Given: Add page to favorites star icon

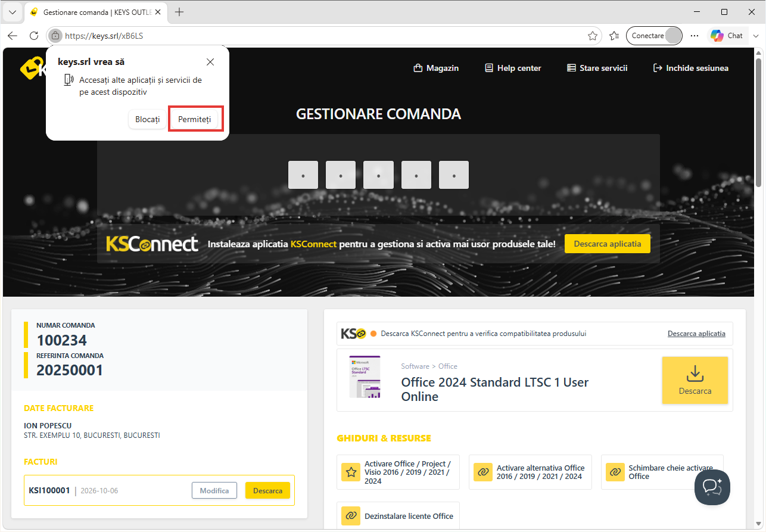Looking at the screenshot, I should 593,36.
